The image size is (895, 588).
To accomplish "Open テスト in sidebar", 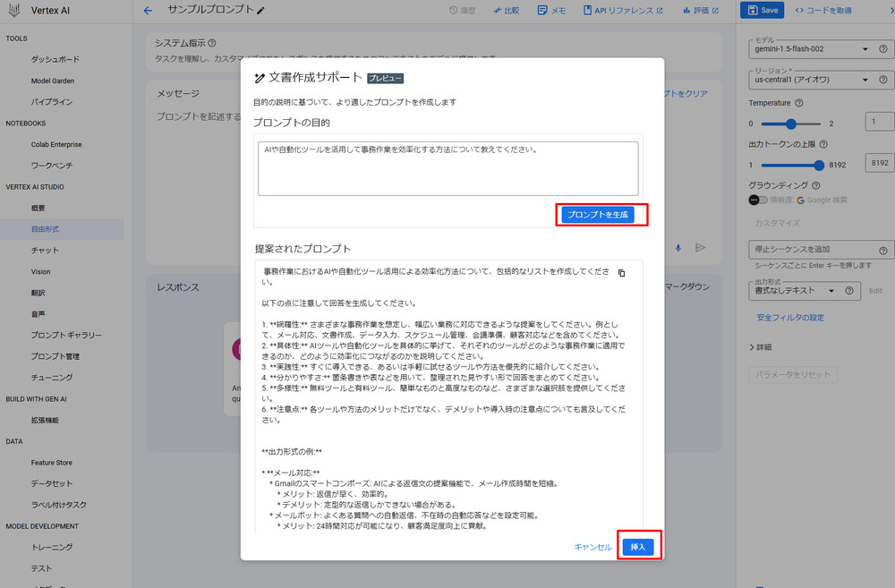I will coord(41,568).
